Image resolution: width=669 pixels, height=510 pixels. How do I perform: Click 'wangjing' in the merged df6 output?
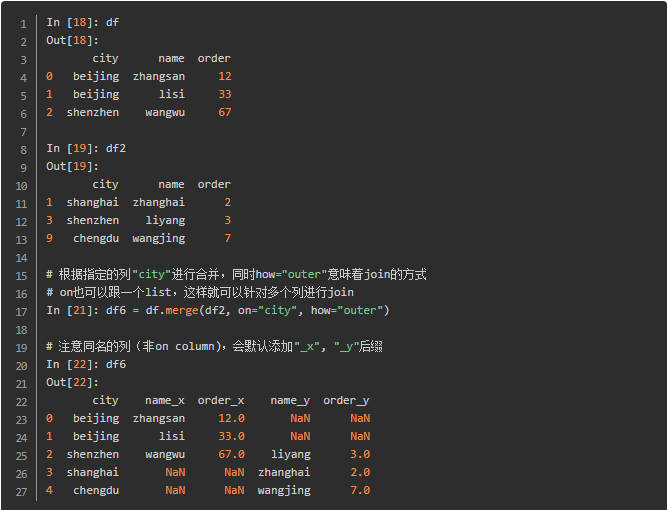pos(284,491)
